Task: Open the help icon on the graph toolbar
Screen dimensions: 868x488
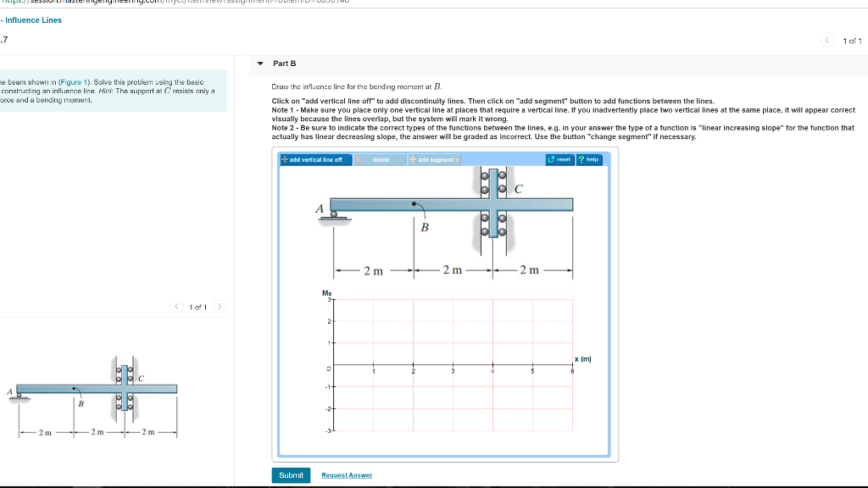Action: (580, 159)
